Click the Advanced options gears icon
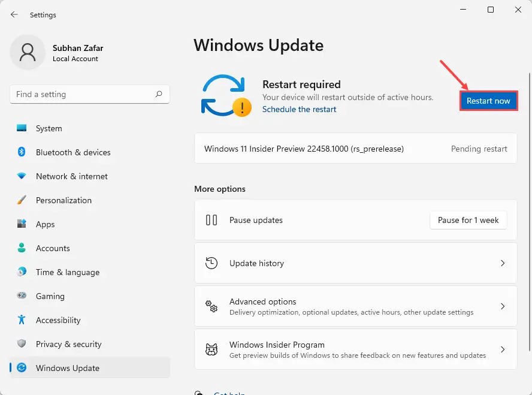 coord(211,306)
